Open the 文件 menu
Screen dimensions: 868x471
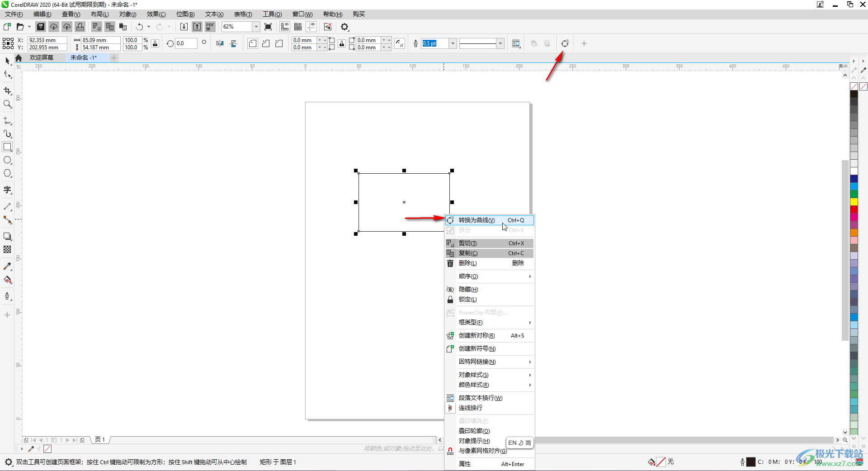tap(14, 14)
